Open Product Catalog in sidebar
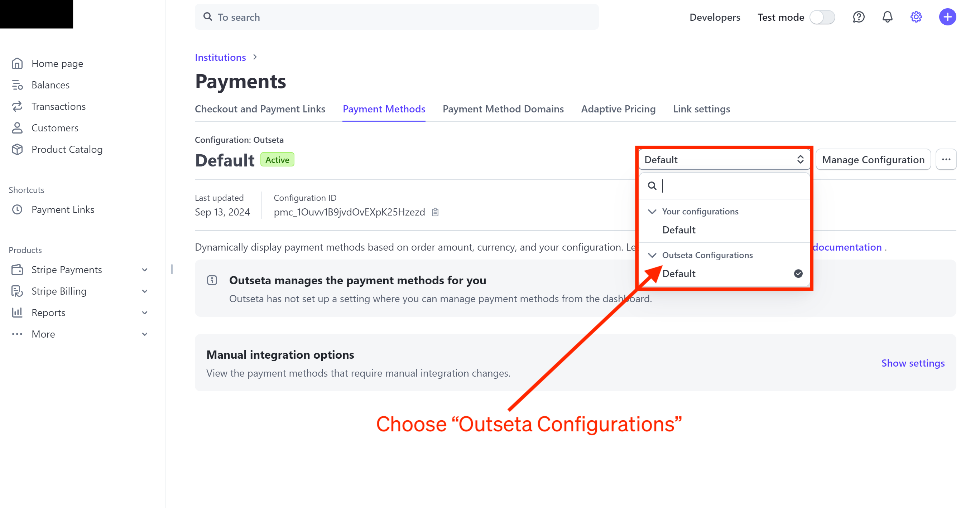This screenshot has width=980, height=508. 67,149
